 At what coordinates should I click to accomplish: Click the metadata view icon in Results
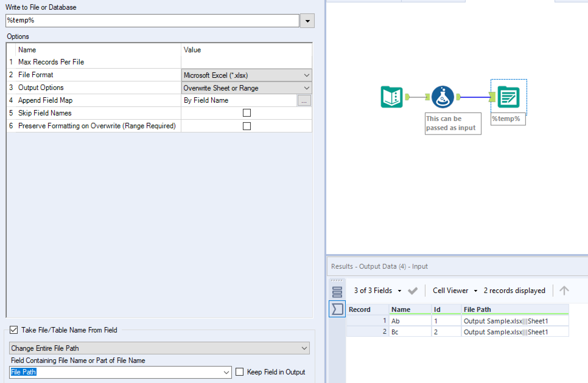[x=337, y=292]
